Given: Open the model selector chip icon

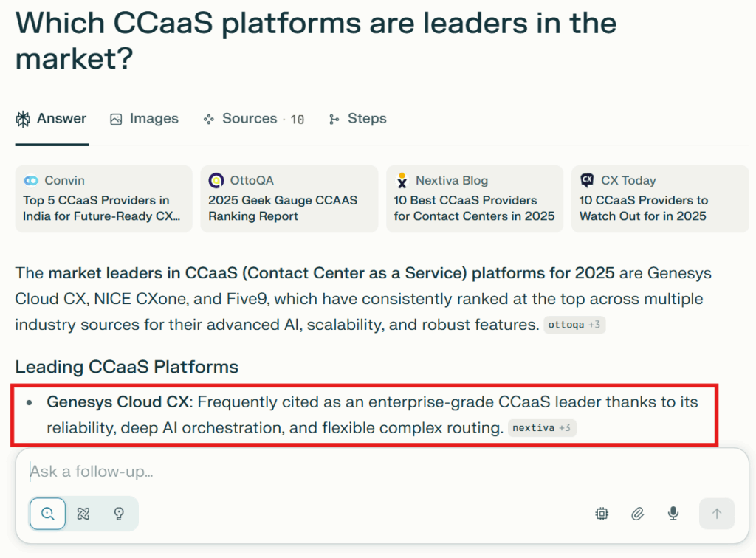Looking at the screenshot, I should point(602,514).
